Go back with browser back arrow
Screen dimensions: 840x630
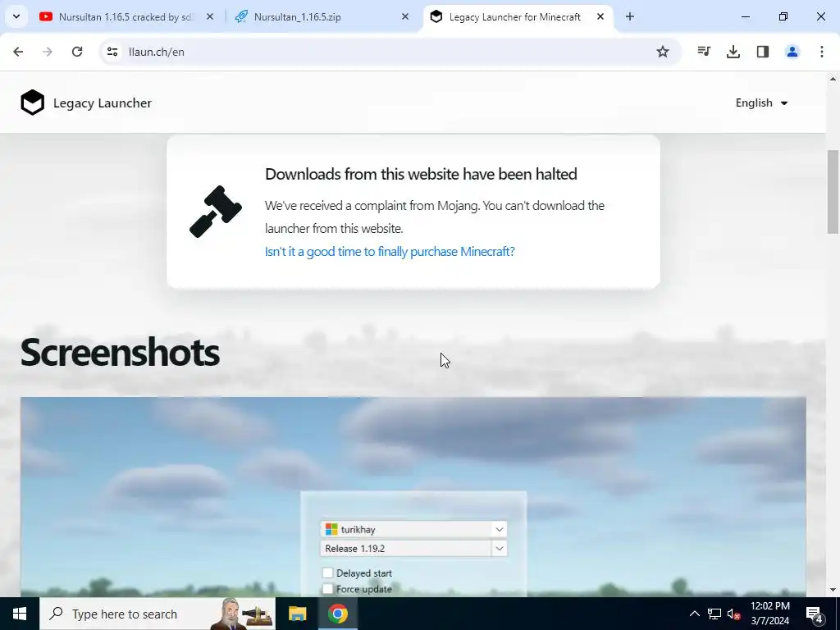click(x=18, y=52)
